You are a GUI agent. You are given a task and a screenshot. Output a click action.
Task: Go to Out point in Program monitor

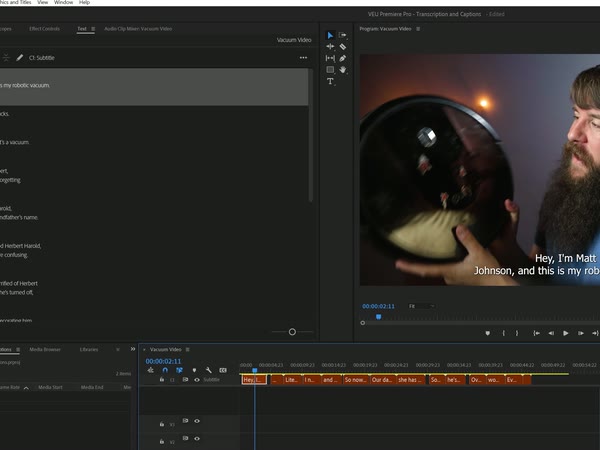[595, 333]
